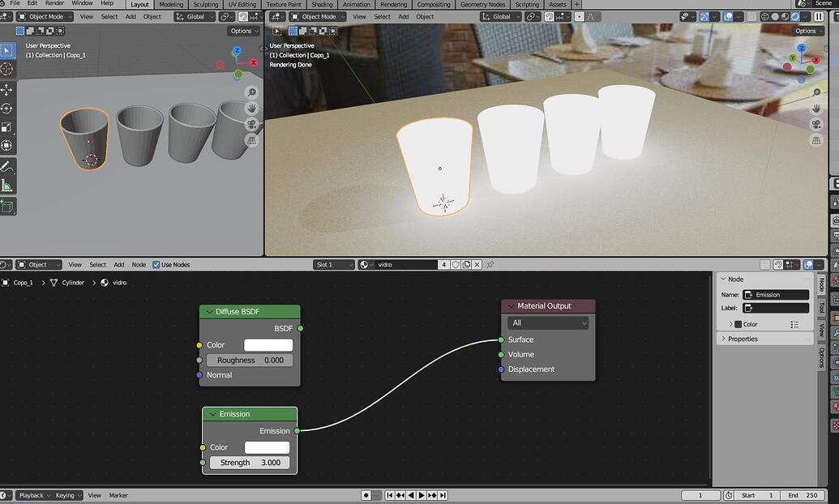Screen dimensions: 839x504
Task: Open the Render menu
Action: tap(54, 3)
